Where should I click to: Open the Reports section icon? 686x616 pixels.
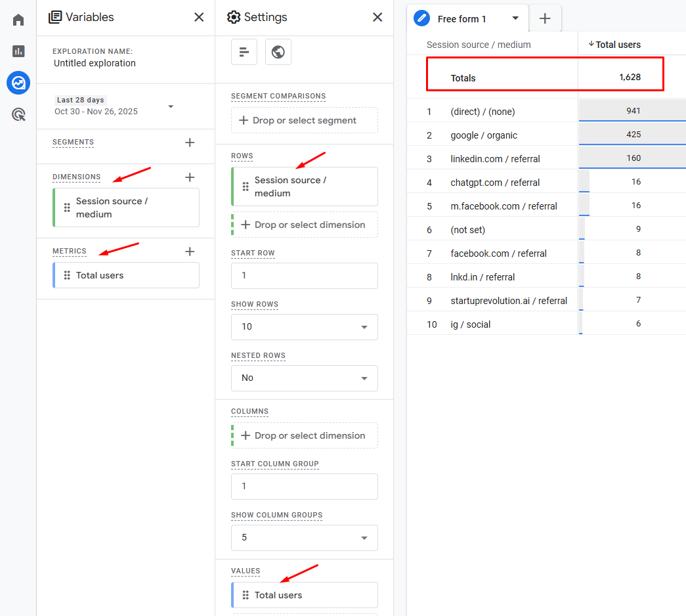point(18,51)
